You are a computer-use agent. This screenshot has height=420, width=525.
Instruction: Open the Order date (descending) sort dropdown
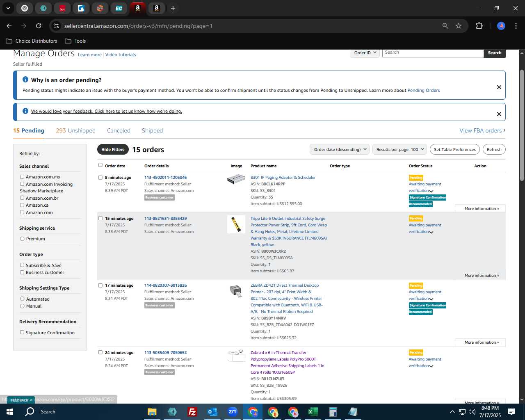[340, 149]
